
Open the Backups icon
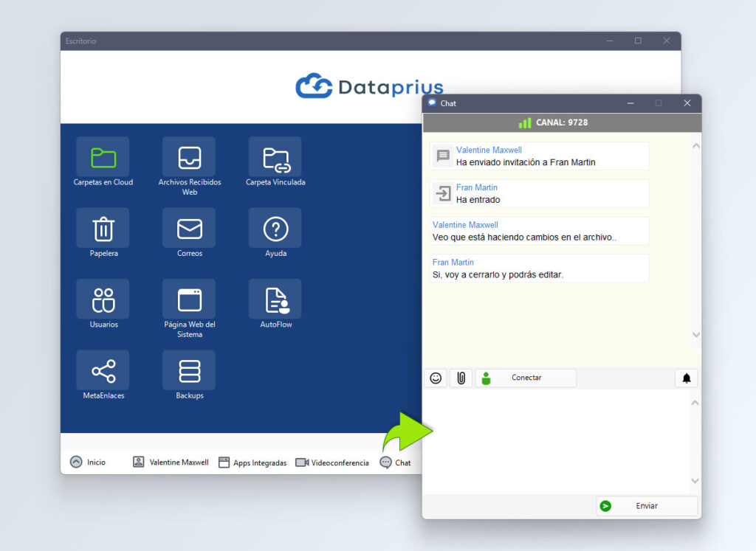[189, 370]
